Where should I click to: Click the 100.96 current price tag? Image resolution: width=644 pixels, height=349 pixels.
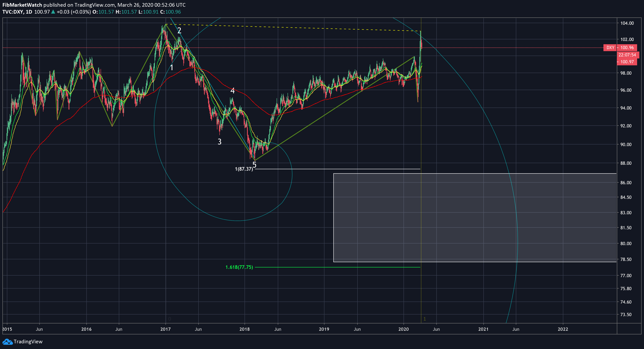(x=627, y=47)
